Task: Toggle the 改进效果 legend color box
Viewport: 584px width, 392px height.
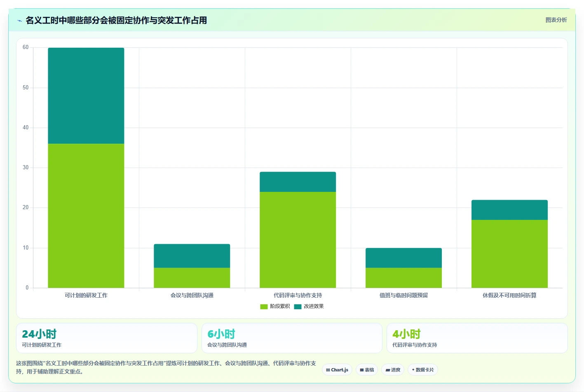Action: (x=298, y=306)
